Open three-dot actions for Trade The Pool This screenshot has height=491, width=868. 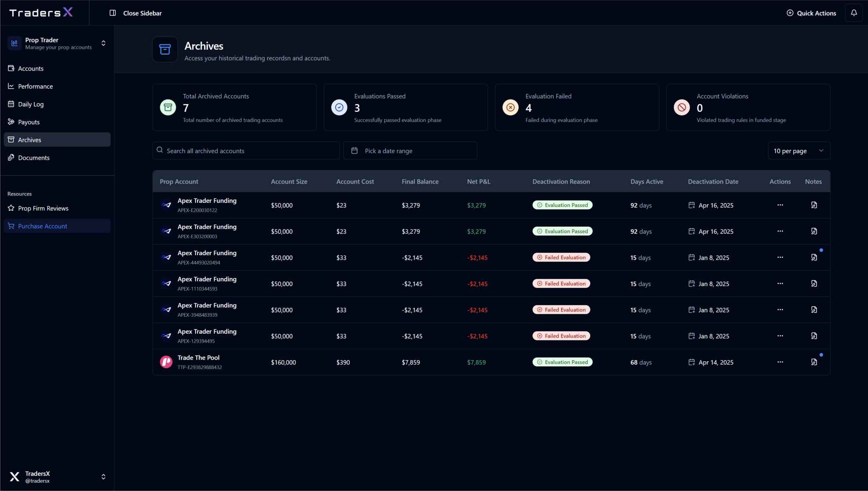[780, 362]
